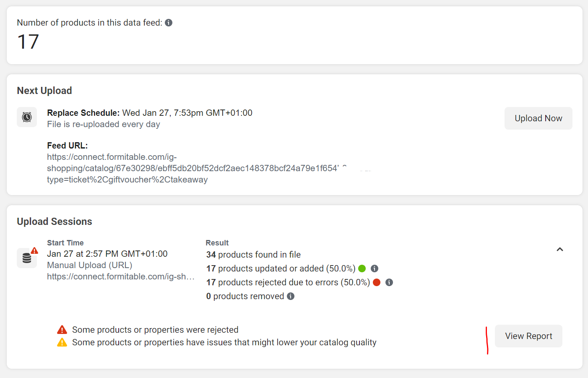Click 'Some products or properties were rejected' message
This screenshot has width=588, height=378.
click(155, 330)
